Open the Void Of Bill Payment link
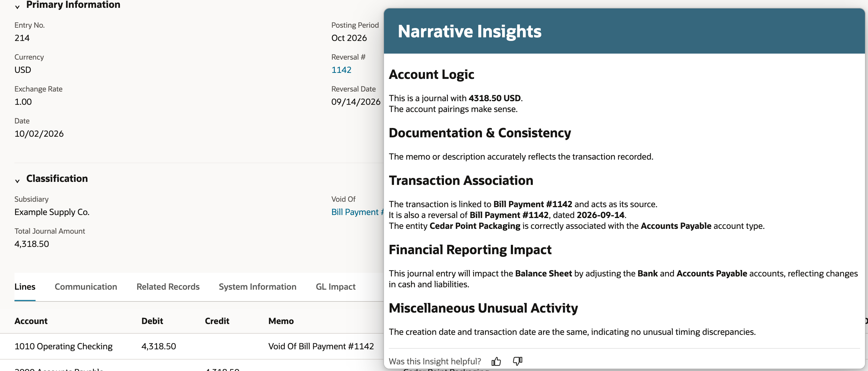This screenshot has width=868, height=371. point(357,212)
